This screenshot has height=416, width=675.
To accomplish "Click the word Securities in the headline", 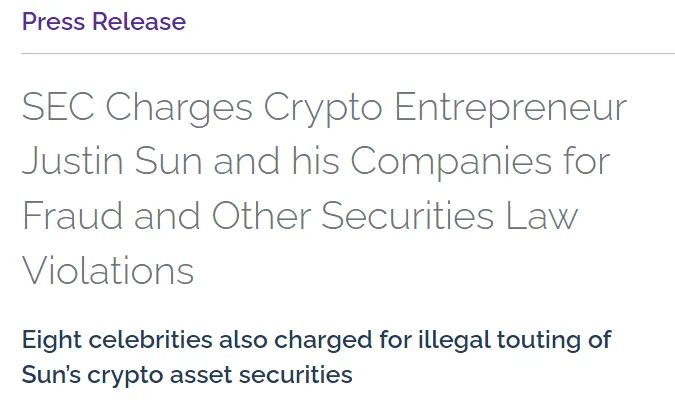I will point(428,216).
